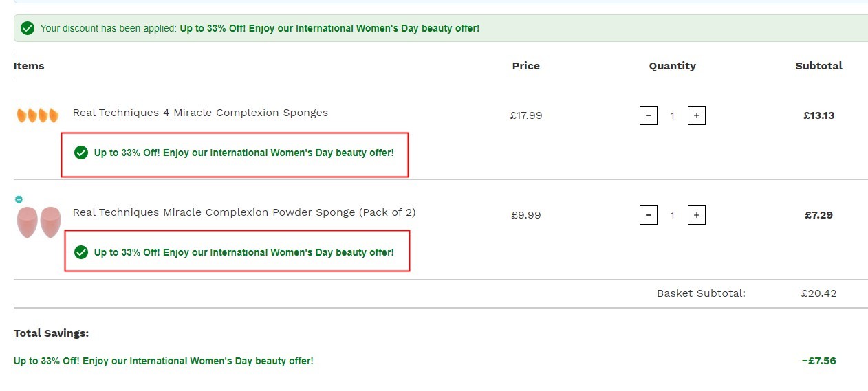
Task: Click the offer text under 4 Miracle Sponges
Action: coord(244,153)
